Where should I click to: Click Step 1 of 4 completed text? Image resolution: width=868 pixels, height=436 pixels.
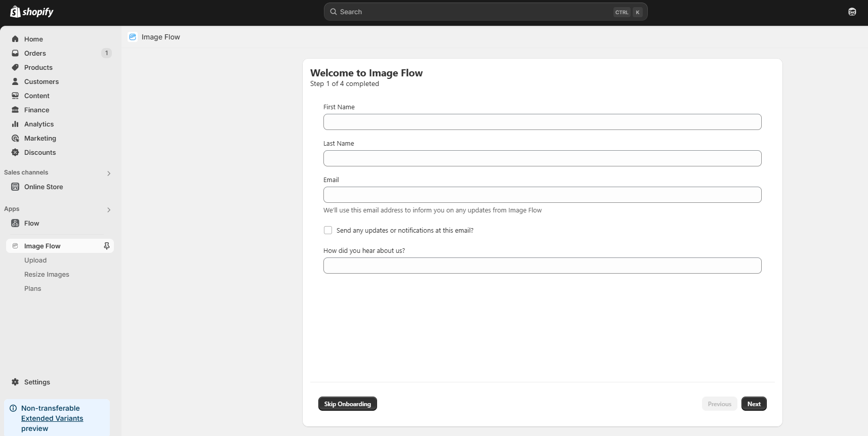345,84
